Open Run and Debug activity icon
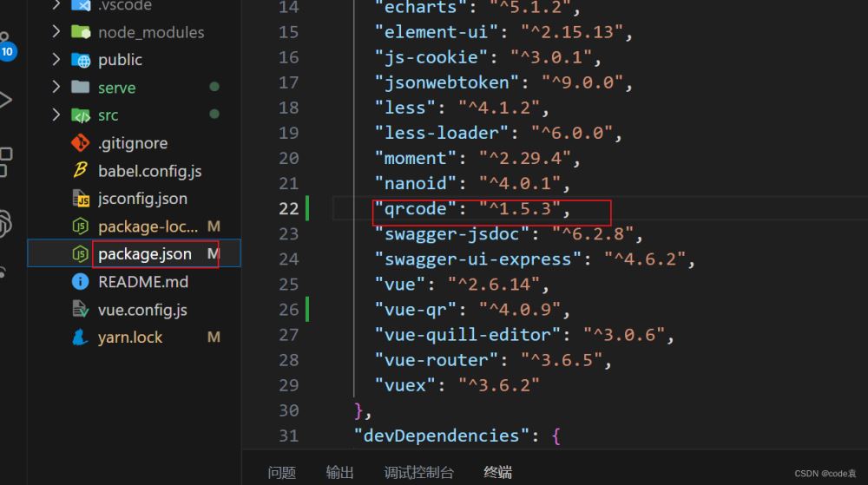This screenshot has width=868, height=485. click(5, 100)
